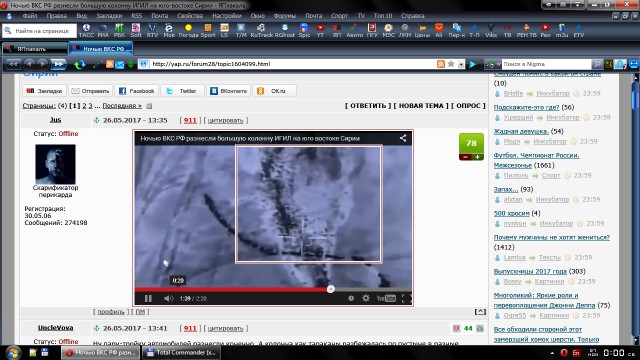Open Jus's профиль link
The width and height of the screenshot is (640, 360).
(111, 312)
